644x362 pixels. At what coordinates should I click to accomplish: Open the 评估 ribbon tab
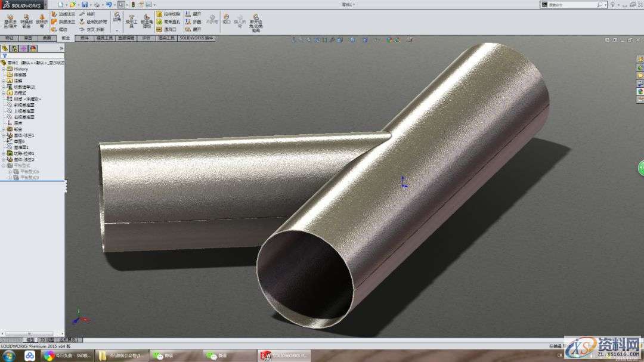click(x=144, y=37)
